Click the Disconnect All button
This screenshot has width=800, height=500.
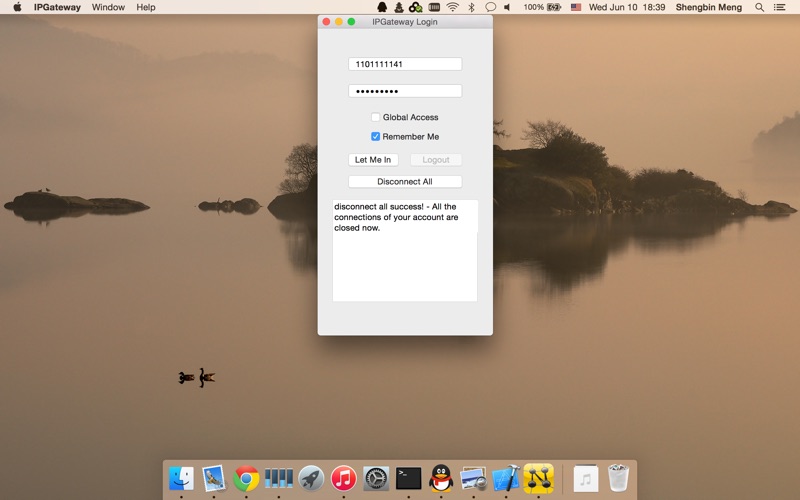coord(405,182)
